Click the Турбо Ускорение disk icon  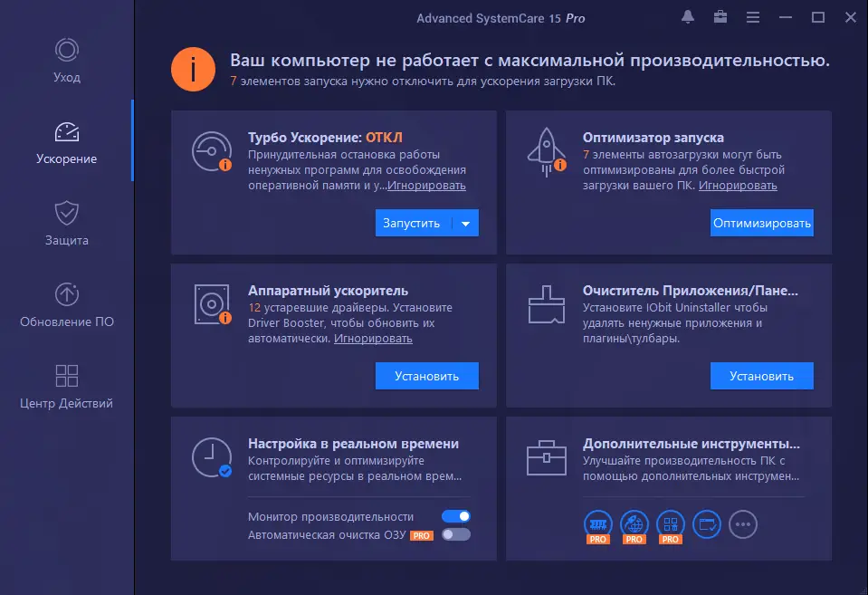212,151
